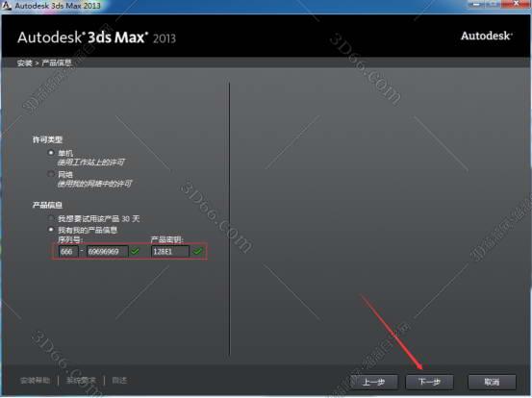Minimize the installer window
Screen dimensions: 532x398
point(475,4)
